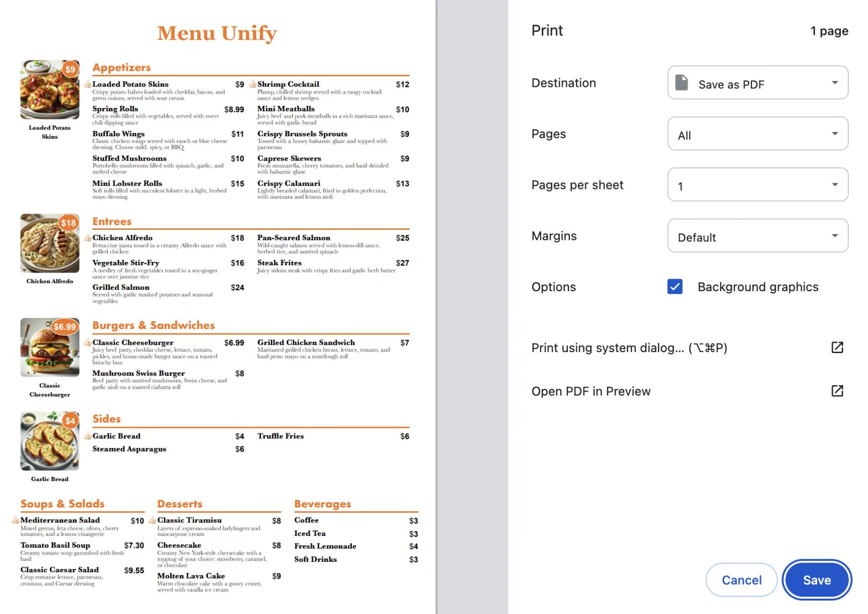Click the external-link icon for system dialog
868x614 pixels.
[x=837, y=347]
